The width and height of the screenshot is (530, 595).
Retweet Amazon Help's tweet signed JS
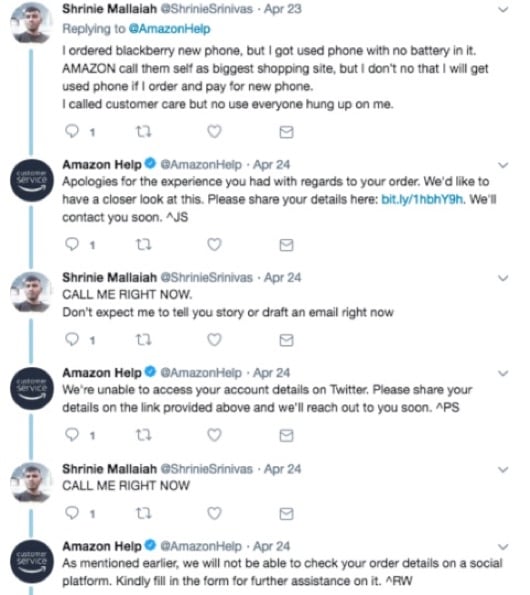(143, 245)
